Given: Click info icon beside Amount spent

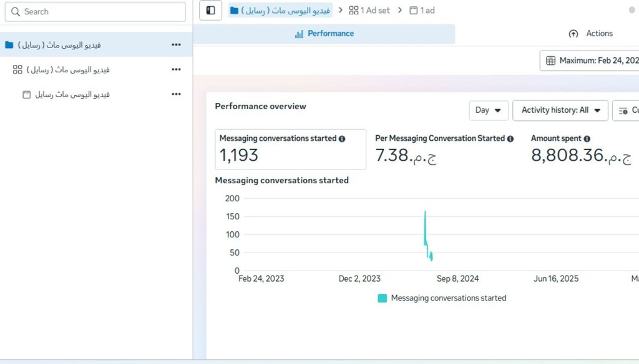Looking at the screenshot, I should 587,139.
